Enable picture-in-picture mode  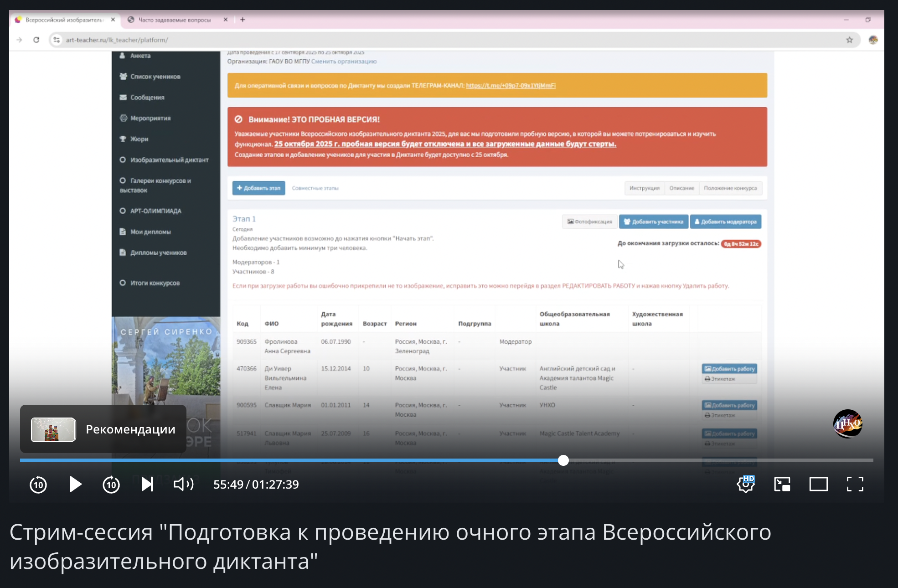pos(782,484)
